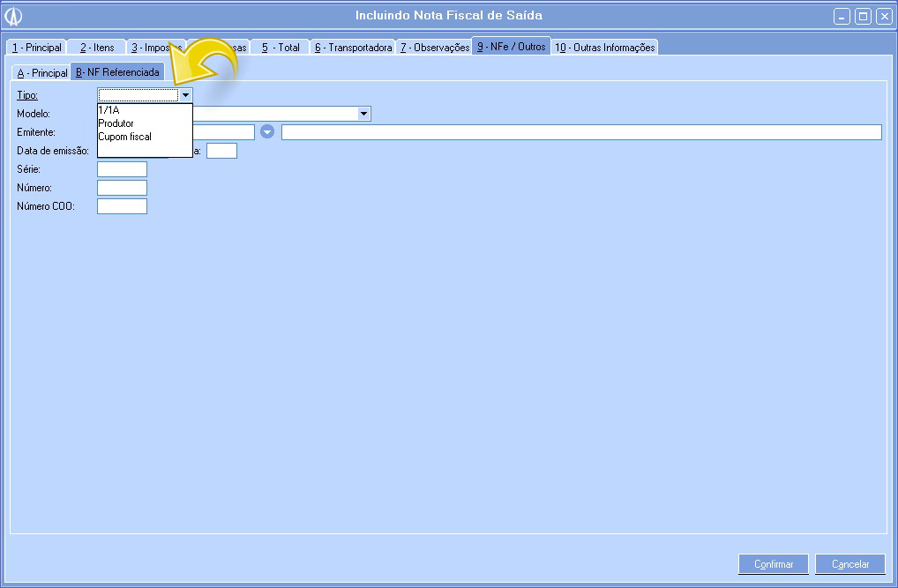Open the 10 - Outras Informações tab
The width and height of the screenshot is (898, 588).
[604, 48]
